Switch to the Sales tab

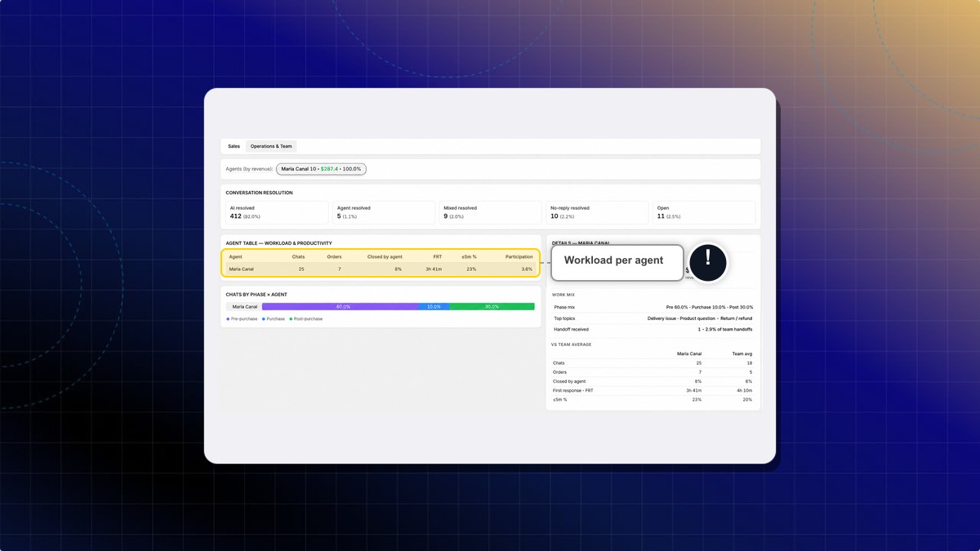[234, 146]
